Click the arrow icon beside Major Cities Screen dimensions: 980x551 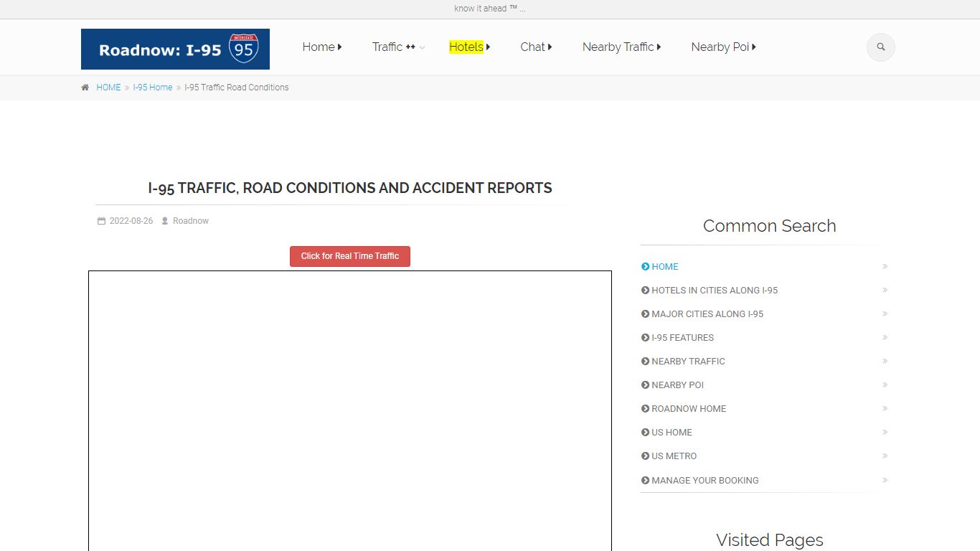pos(645,314)
